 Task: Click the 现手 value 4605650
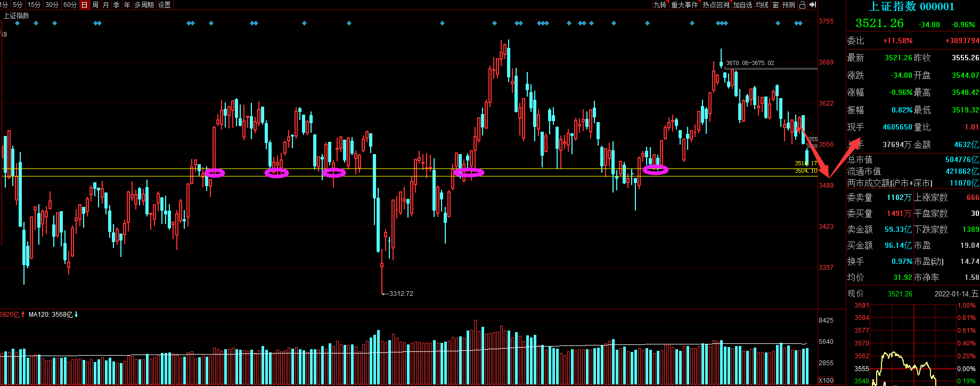(x=897, y=127)
